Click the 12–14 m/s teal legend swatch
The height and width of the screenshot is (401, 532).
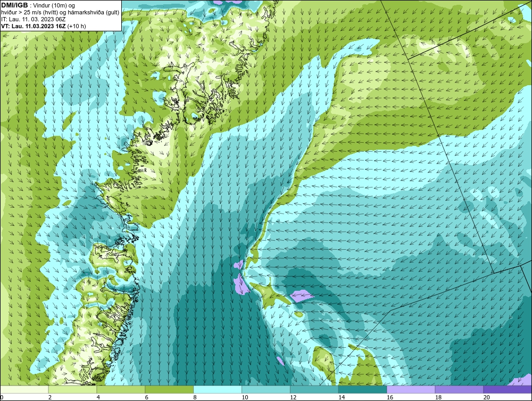pos(314,389)
